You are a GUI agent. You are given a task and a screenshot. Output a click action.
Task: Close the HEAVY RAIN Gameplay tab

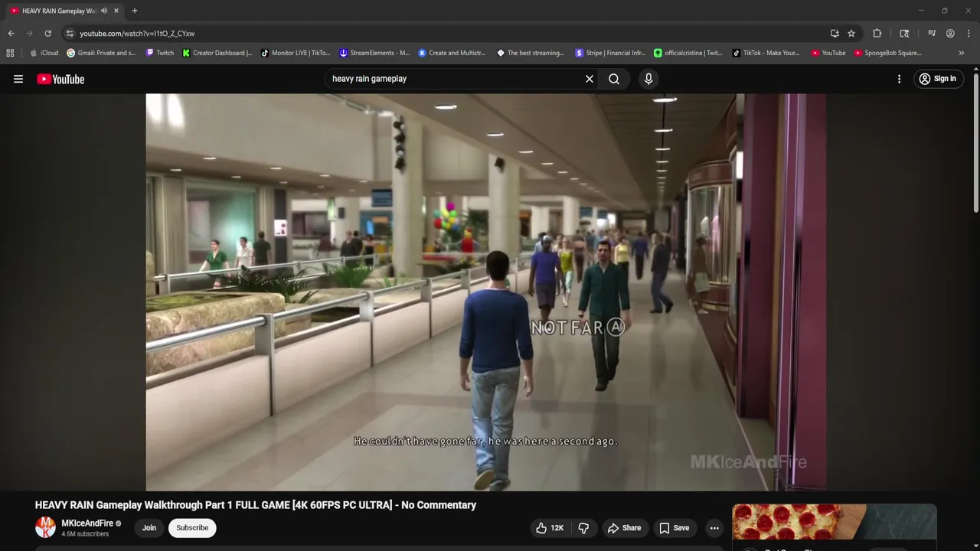point(116,11)
